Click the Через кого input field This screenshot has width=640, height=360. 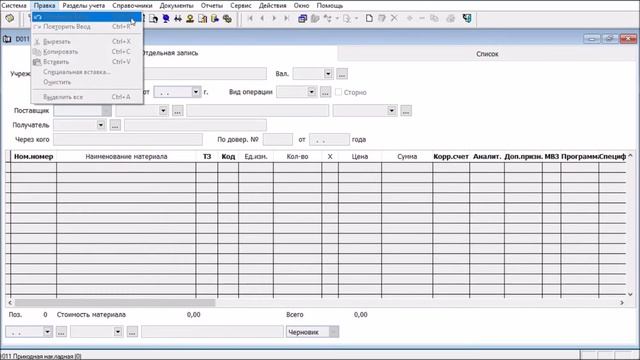[x=128, y=139]
